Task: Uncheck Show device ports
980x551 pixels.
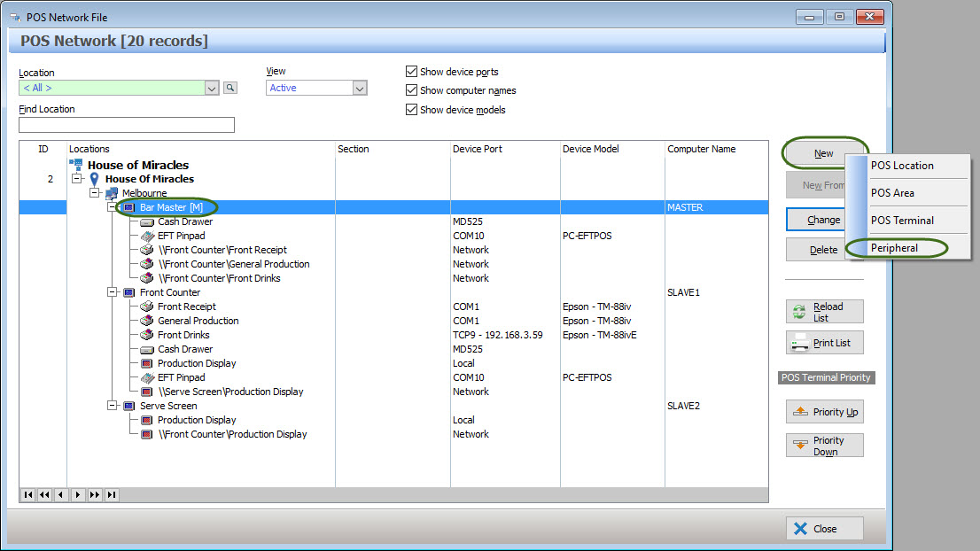Action: point(411,72)
